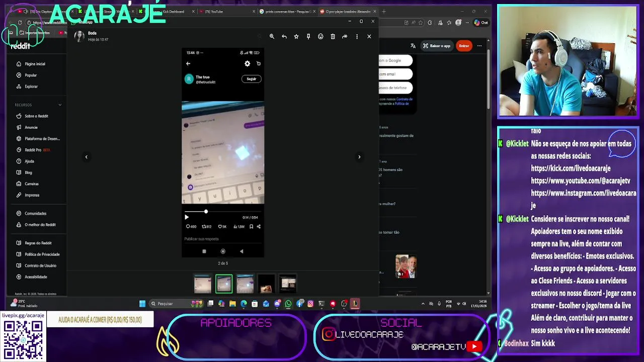
Task: Open a new browser tab
Action: click(x=384, y=11)
